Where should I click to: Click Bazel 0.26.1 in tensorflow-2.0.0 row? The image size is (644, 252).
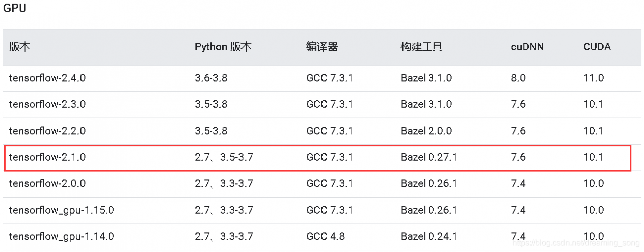429,183
